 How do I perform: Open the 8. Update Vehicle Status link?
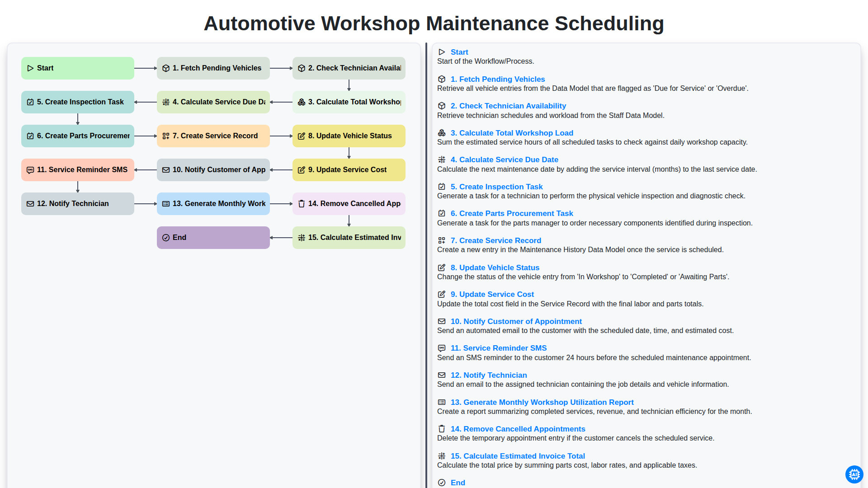495,267
